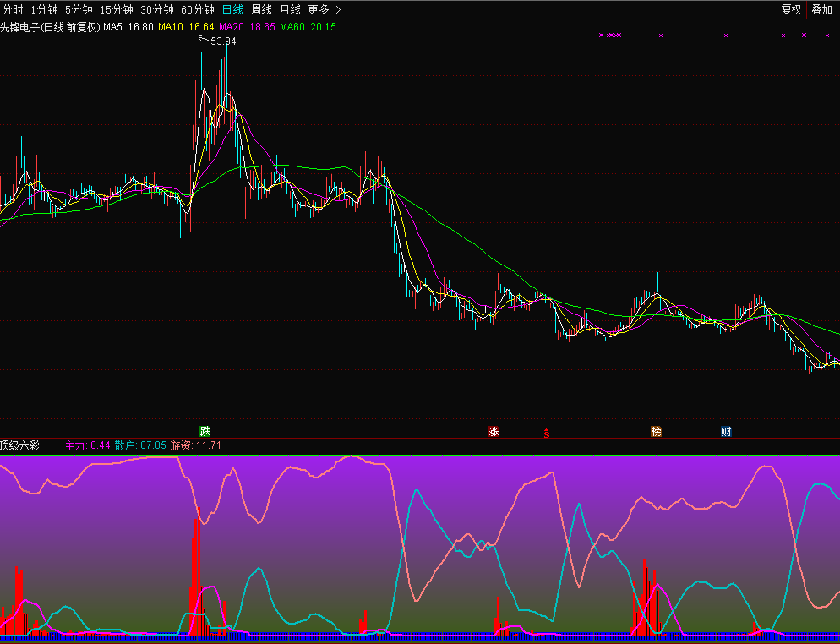Switch to 30分钟 chart period

[157, 9]
